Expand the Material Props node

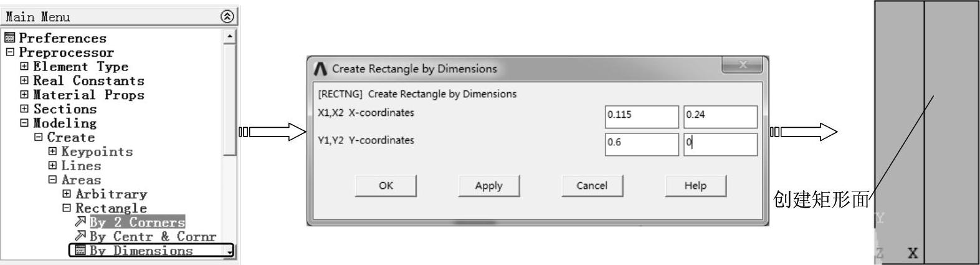click(24, 95)
